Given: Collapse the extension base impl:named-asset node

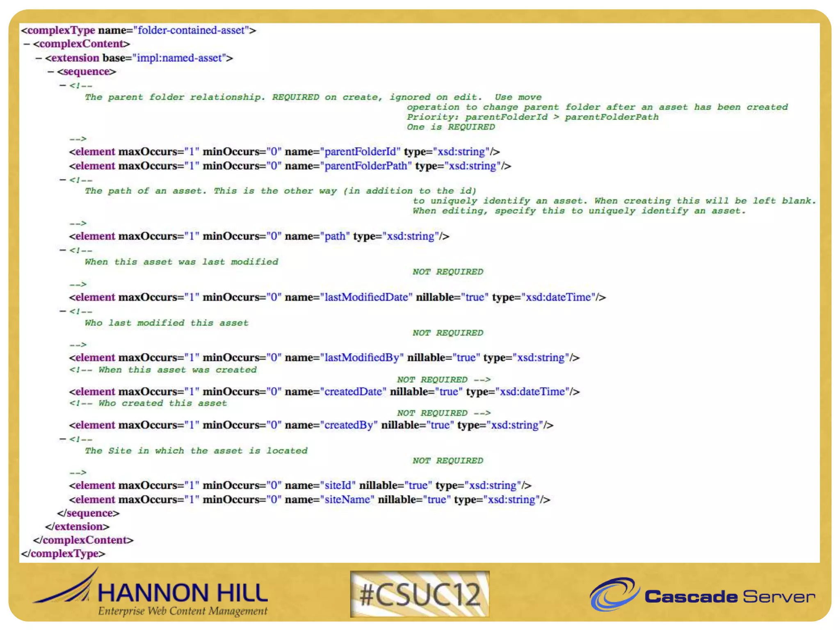Looking at the screenshot, I should 39,58.
